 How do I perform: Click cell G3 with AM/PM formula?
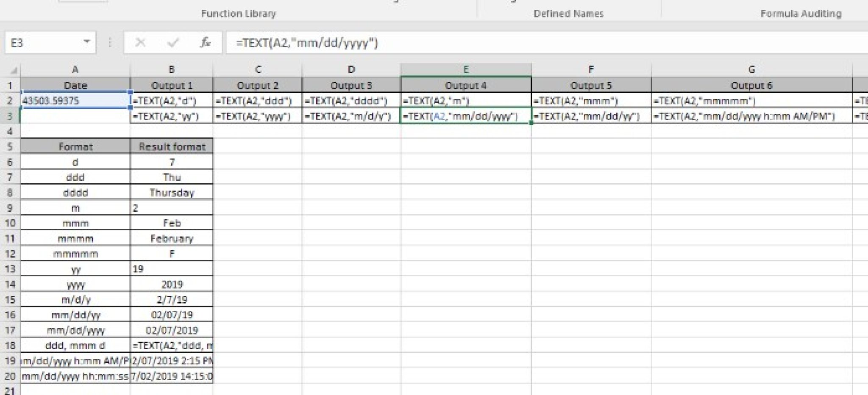click(751, 116)
